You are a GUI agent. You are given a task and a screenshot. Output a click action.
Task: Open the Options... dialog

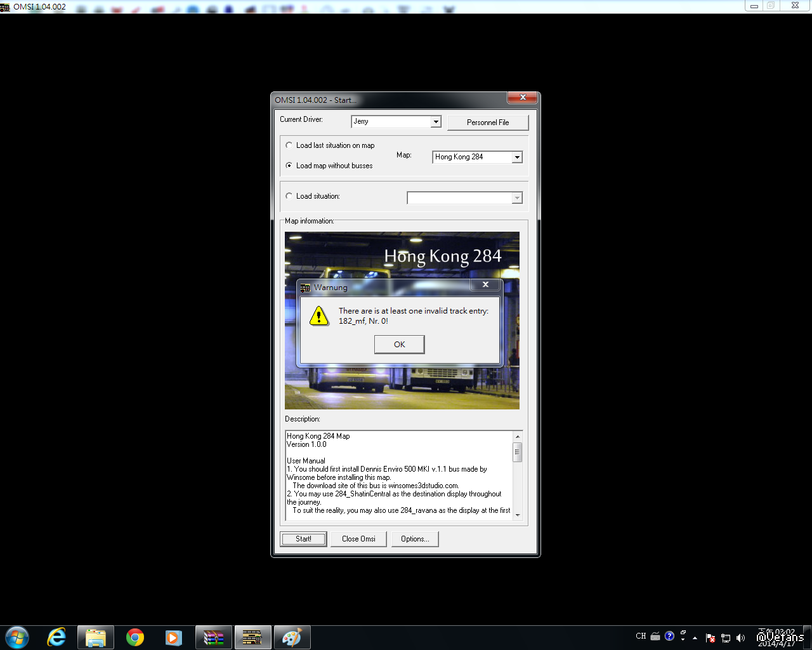click(x=415, y=539)
